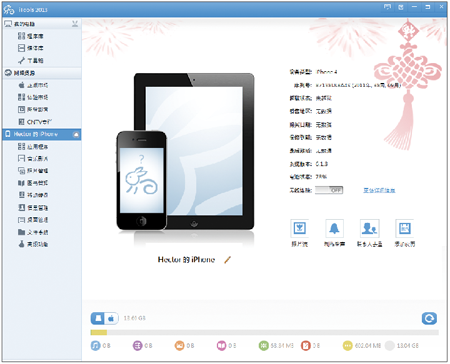Click the iTools logo in the title bar
This screenshot has height=364, width=450.
[9, 10]
